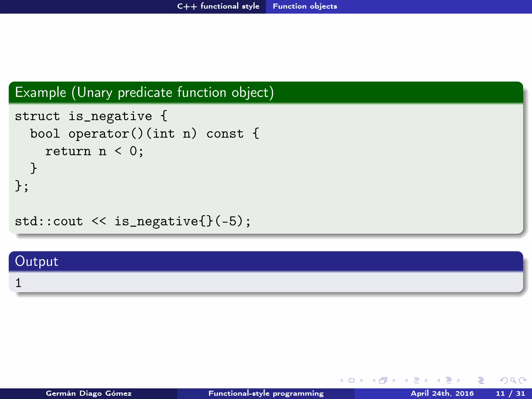Click the slide rectangle navigation icon
The width and height of the screenshot is (532, 399).
point(351,381)
